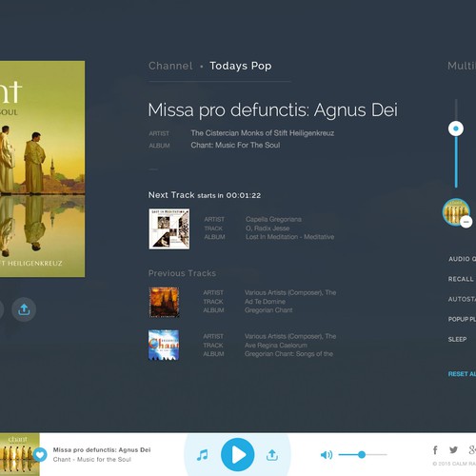
Task: Open the music note icon in the player bar
Action: 202,455
